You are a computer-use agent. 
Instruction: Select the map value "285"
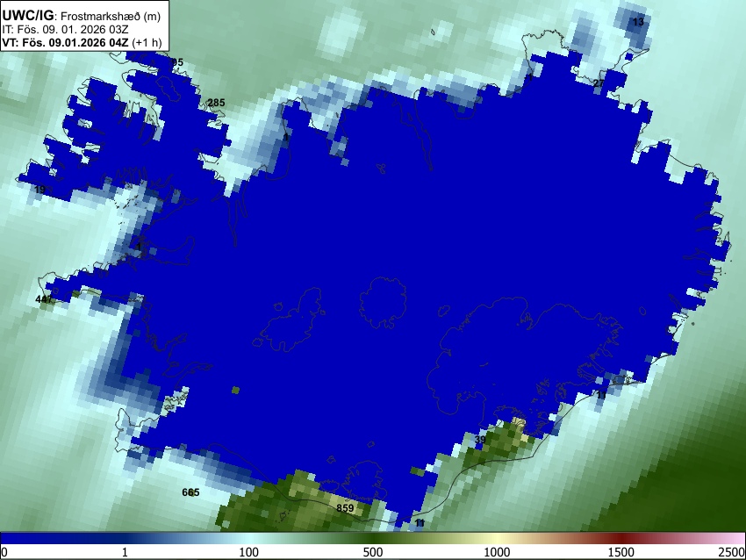[217, 103]
